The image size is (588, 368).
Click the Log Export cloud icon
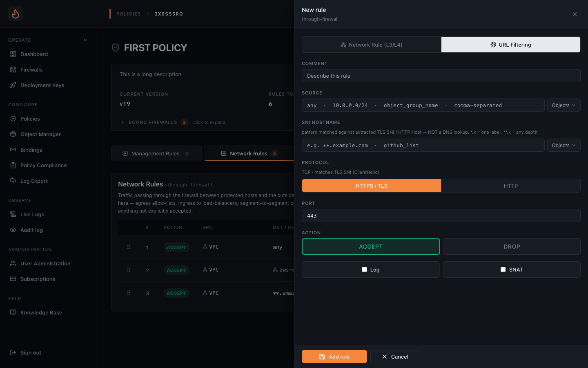click(13, 181)
